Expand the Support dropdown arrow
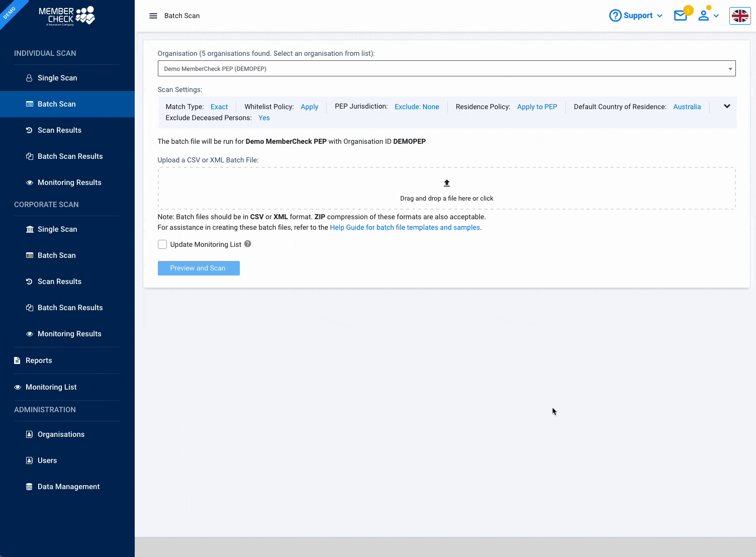 click(659, 16)
